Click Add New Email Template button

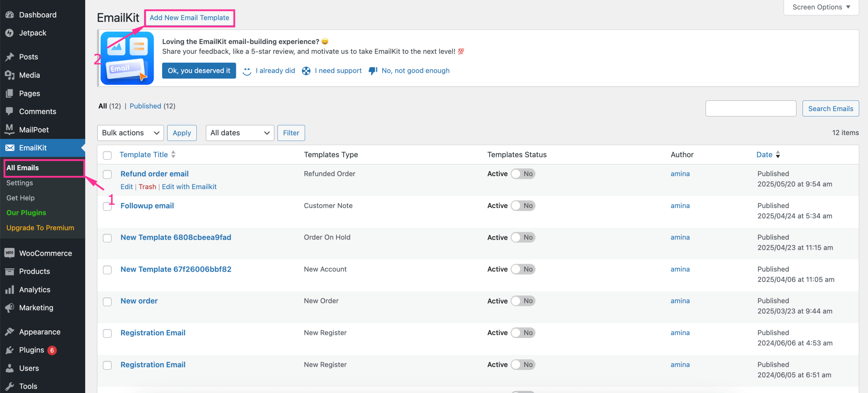tap(190, 18)
